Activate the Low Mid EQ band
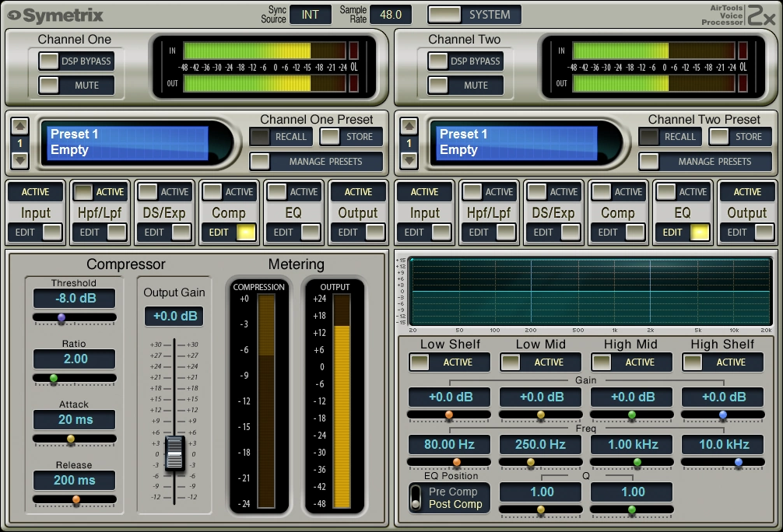 click(541, 362)
